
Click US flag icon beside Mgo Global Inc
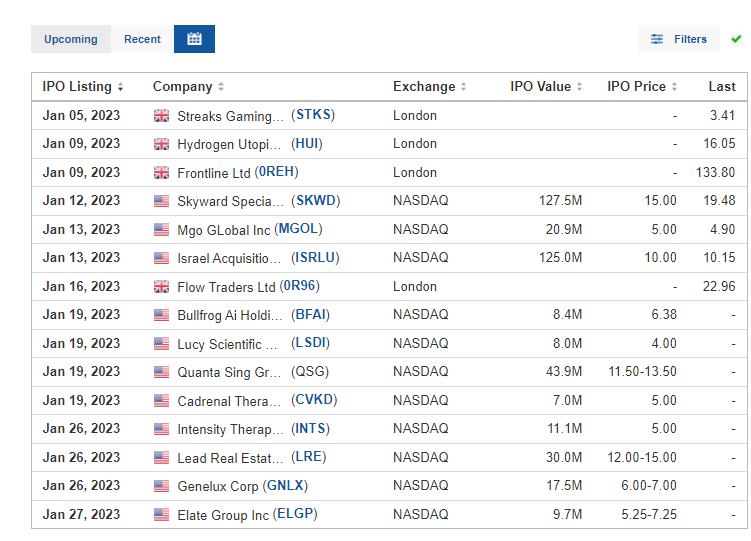pos(161,230)
